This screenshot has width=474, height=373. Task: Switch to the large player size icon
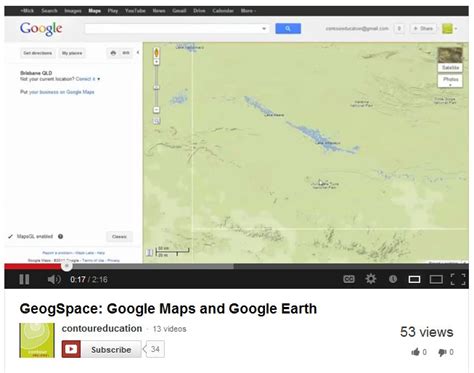436,279
